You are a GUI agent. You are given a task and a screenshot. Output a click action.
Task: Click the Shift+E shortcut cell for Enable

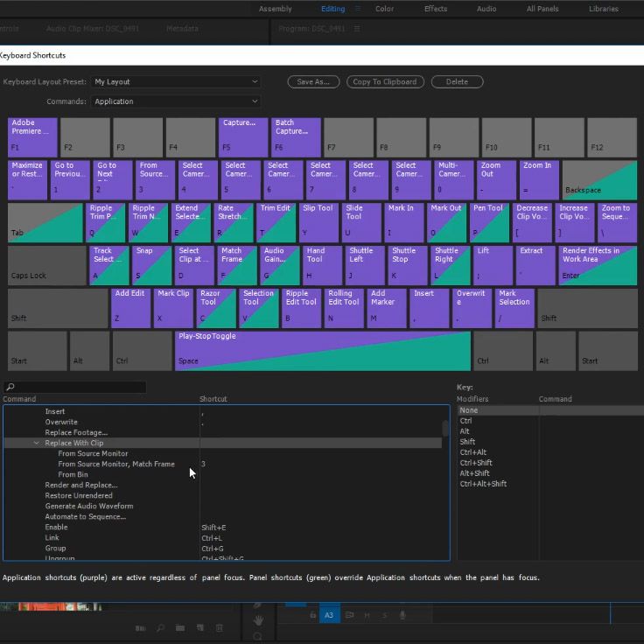pos(213,528)
